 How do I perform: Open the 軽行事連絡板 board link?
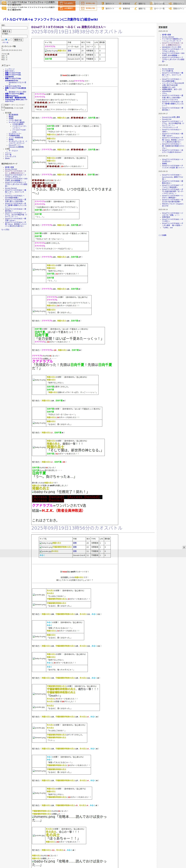(13, 115)
